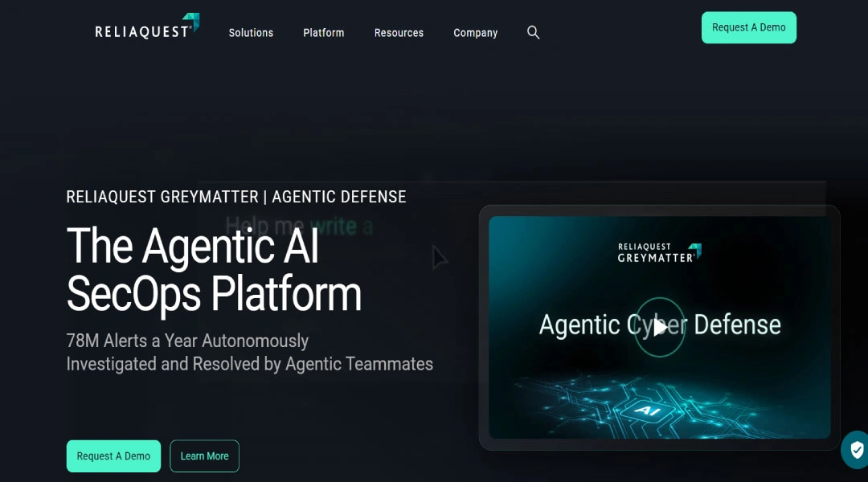This screenshot has height=482, width=868.
Task: Play the Agentic Cyber Defense video
Action: click(659, 327)
